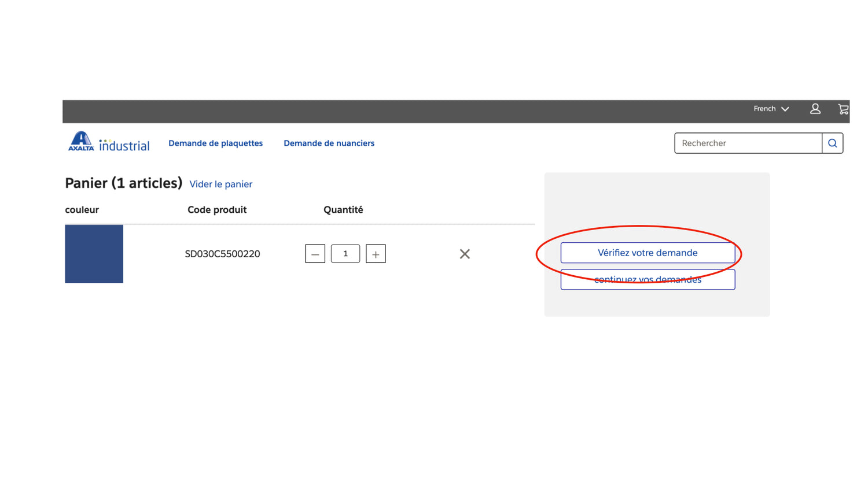Open the user account icon
The image size is (868, 488).
815,109
